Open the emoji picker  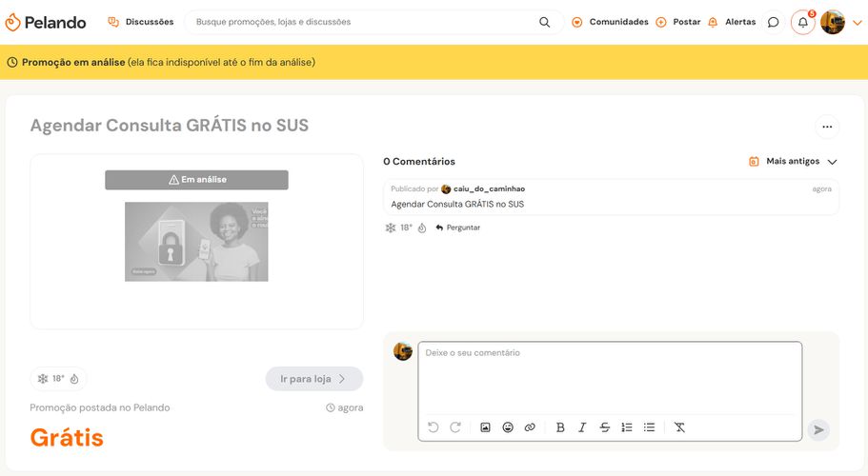[508, 427]
